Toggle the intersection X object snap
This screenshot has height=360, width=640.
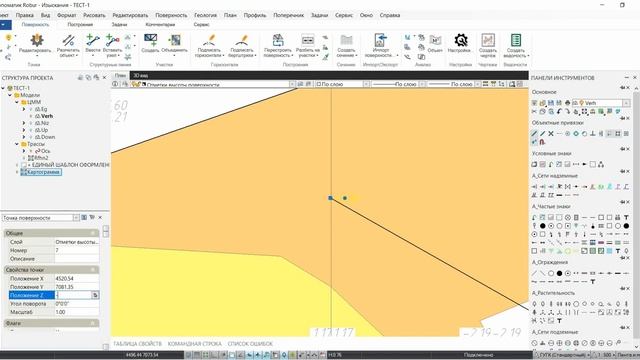pyautogui.click(x=551, y=133)
